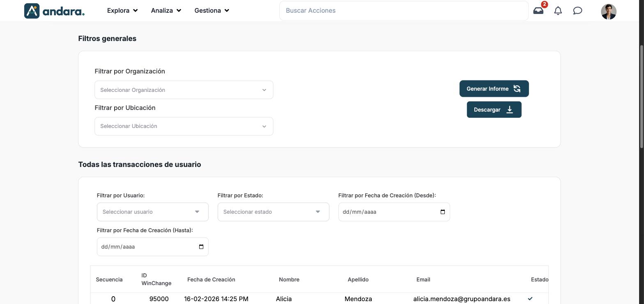Click the Fecha de Creación column header
Viewport: 644px width, 304px height.
pyautogui.click(x=211, y=279)
